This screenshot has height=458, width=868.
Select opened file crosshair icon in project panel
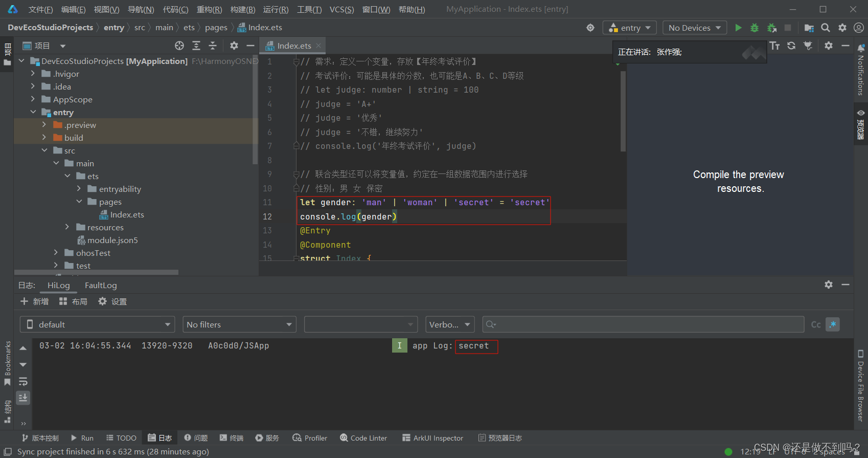pyautogui.click(x=179, y=46)
